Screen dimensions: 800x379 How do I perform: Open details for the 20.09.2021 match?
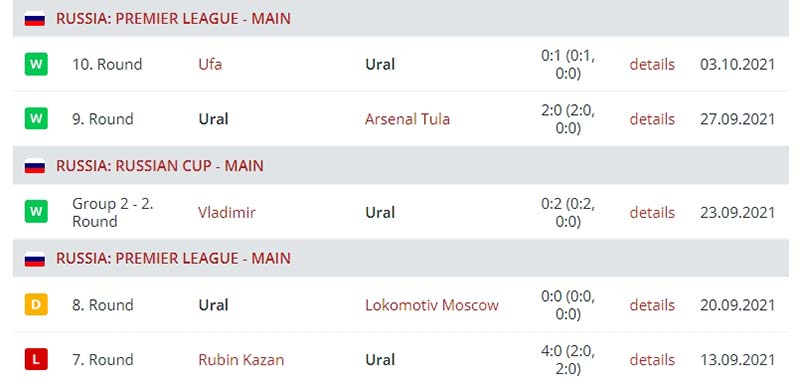(x=652, y=305)
